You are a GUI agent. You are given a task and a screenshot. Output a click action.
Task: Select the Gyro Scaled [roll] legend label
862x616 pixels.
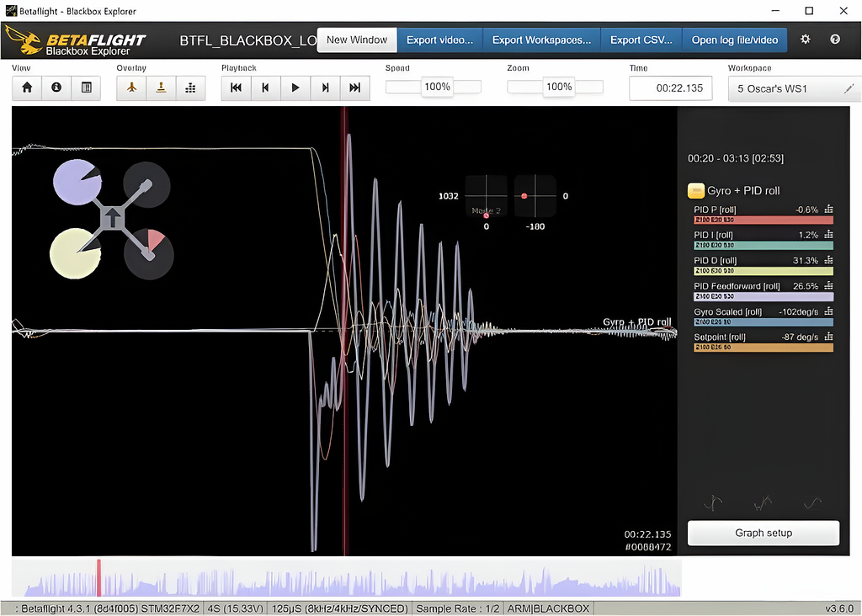(x=728, y=311)
